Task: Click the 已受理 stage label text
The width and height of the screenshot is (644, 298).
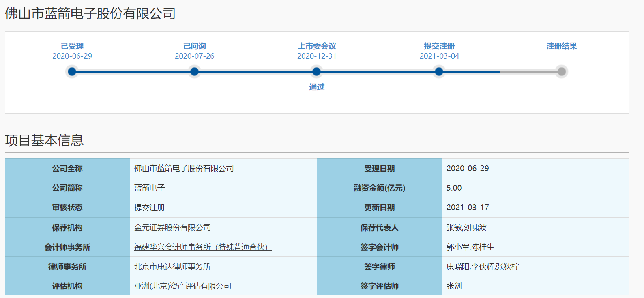Action: [x=72, y=46]
